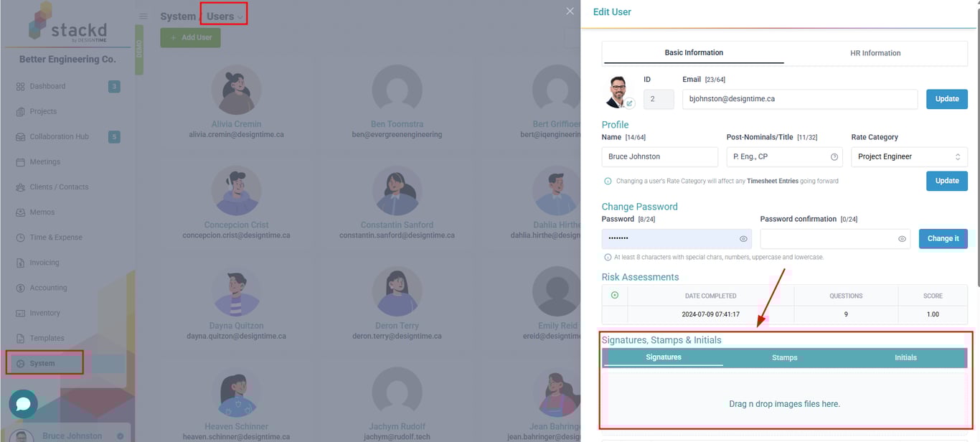Click Deron Terry's avatar
Screen dimensions: 980x442
coord(397,292)
